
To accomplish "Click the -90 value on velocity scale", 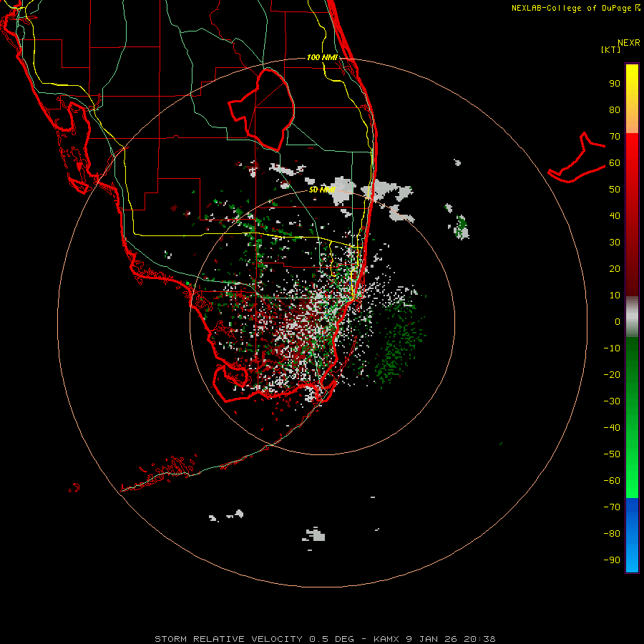I will (x=612, y=560).
